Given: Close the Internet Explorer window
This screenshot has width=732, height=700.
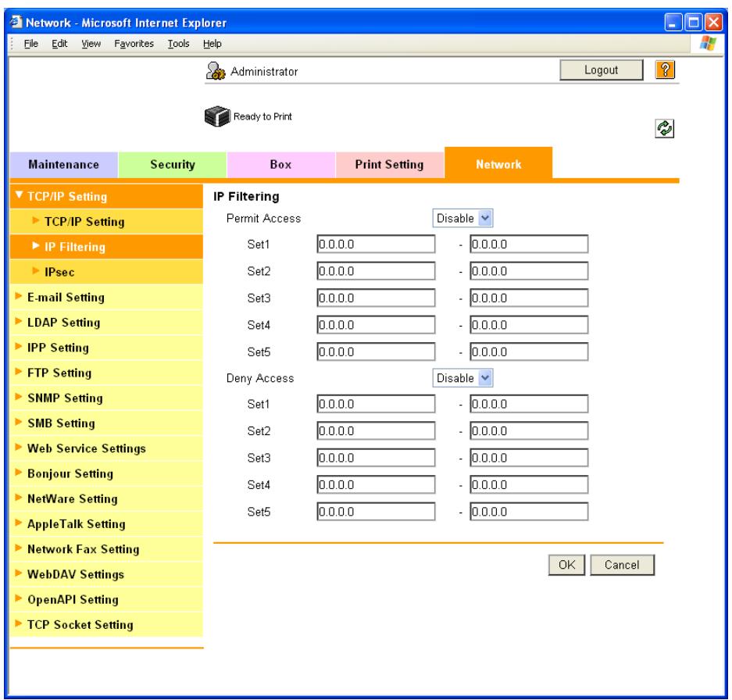Looking at the screenshot, I should coord(713,23).
